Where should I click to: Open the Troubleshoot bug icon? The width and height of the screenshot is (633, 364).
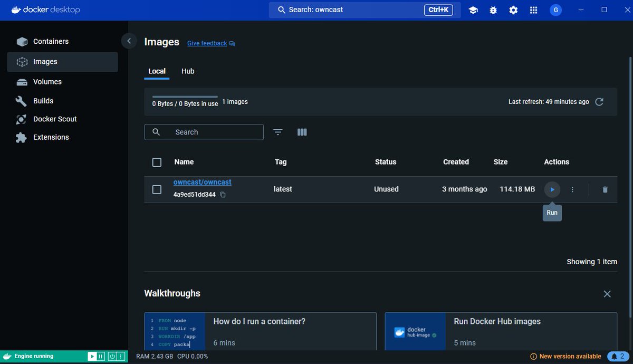[x=493, y=10]
